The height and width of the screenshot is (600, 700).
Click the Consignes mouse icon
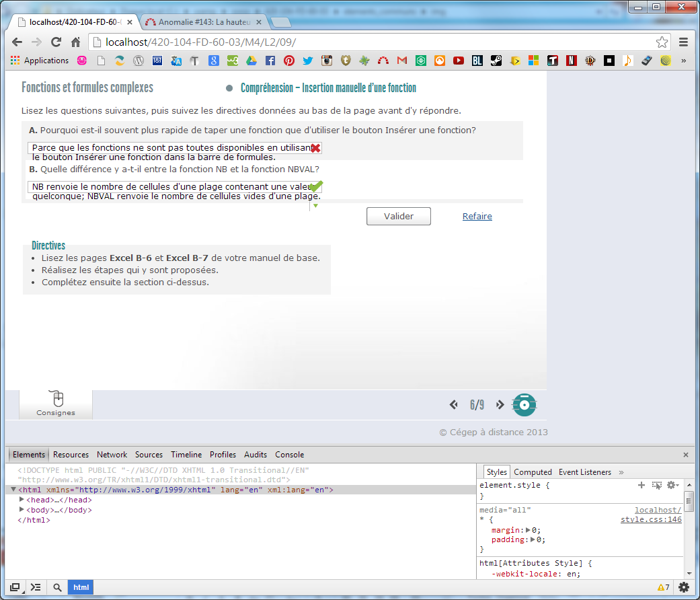56,400
